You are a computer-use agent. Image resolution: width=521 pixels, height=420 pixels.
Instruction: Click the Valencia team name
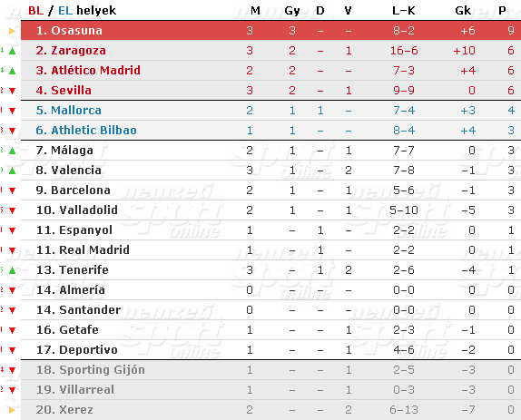click(x=76, y=170)
